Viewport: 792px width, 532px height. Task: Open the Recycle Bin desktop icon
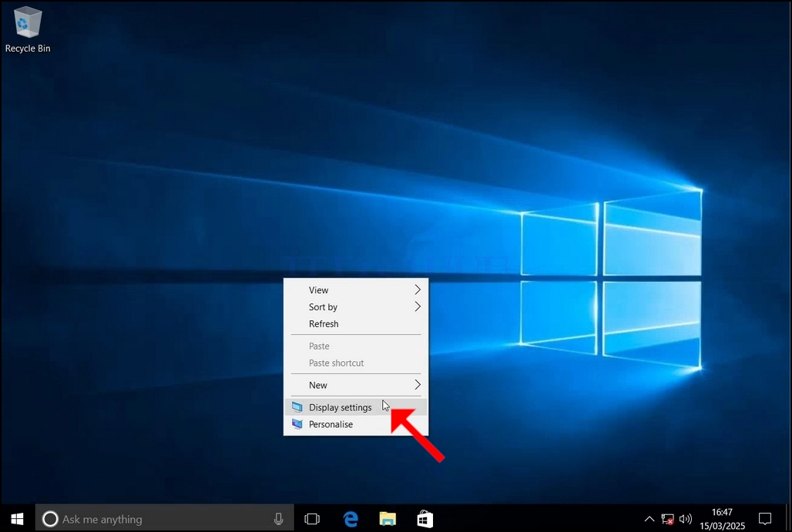tap(27, 30)
